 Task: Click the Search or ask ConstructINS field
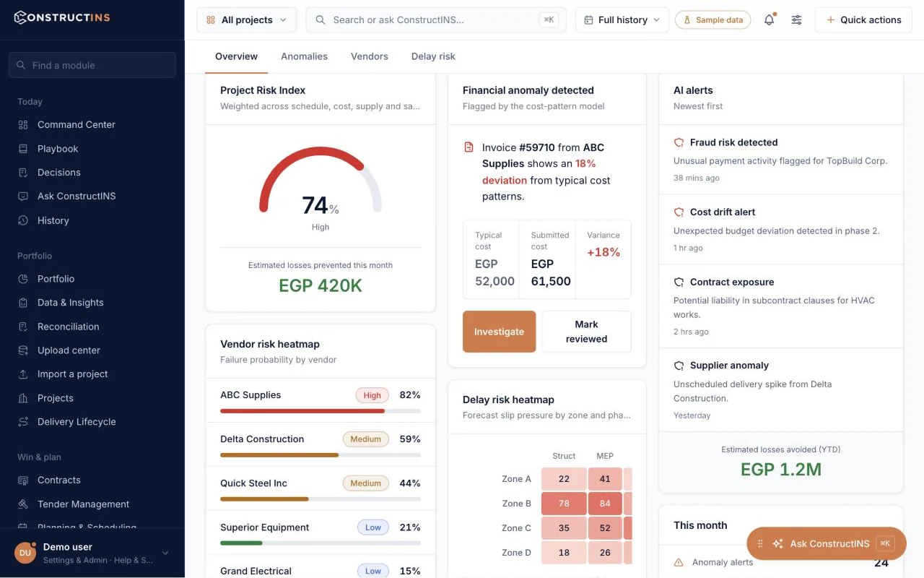coord(436,20)
